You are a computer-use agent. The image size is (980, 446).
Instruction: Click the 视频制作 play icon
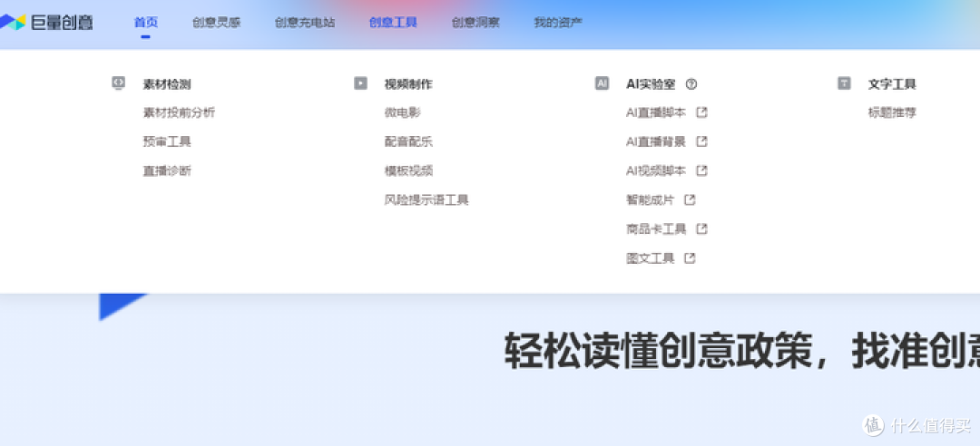[x=360, y=83]
